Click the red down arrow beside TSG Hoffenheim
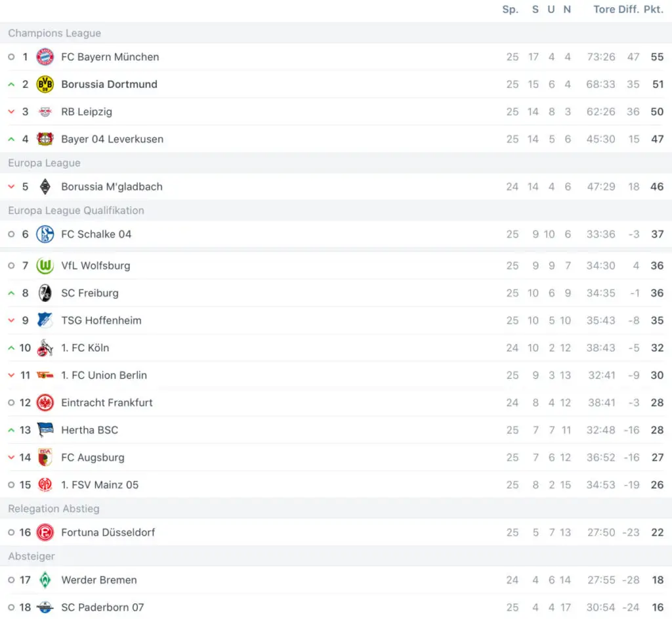 pos(12,320)
